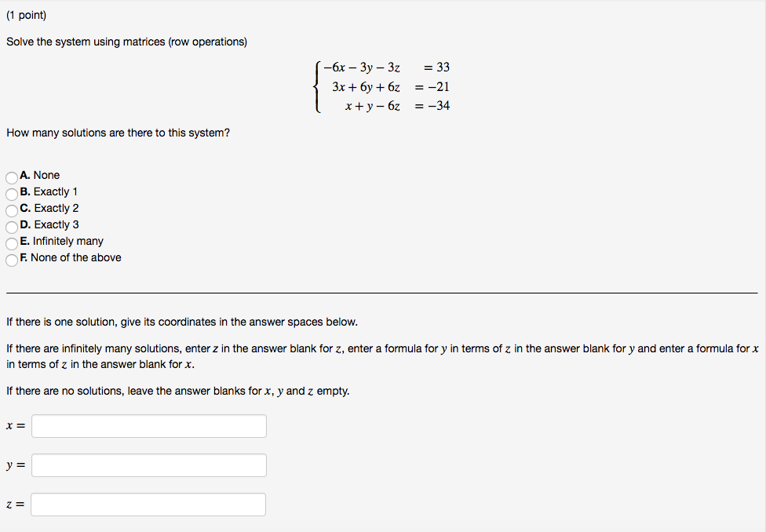This screenshot has width=766, height=532.
Task: Click the y answer input box
Action: tap(148, 465)
